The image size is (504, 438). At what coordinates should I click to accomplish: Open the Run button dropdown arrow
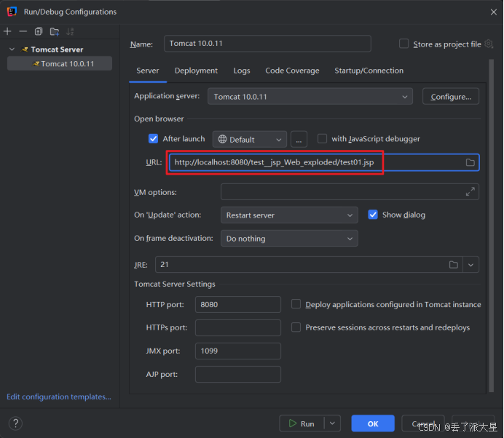(x=332, y=423)
